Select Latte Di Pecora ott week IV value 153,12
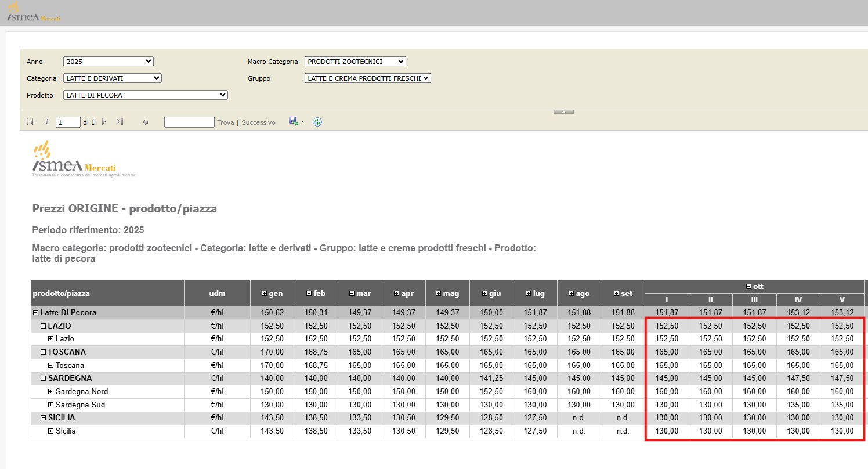 [x=798, y=313]
